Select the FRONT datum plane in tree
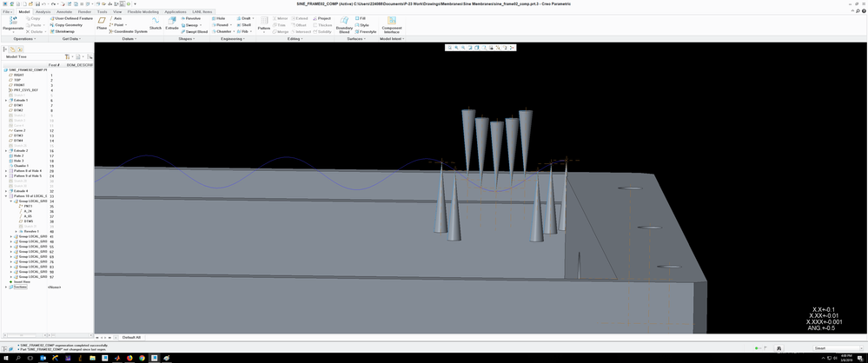This screenshot has width=868, height=363. coord(18,85)
